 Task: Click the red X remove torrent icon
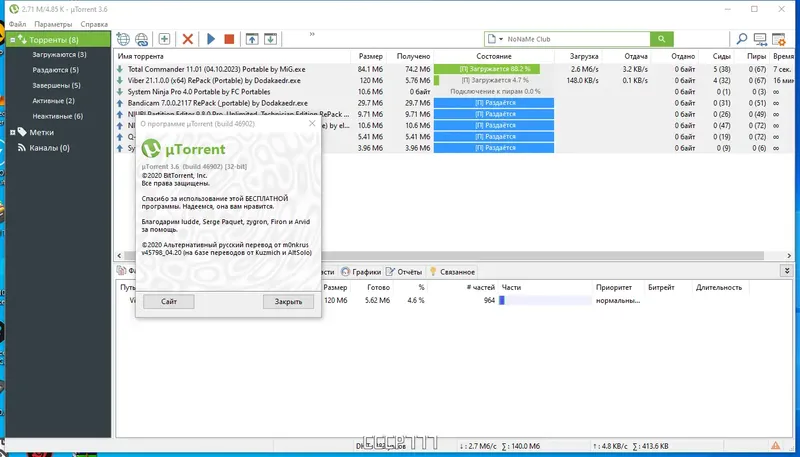[x=188, y=39]
